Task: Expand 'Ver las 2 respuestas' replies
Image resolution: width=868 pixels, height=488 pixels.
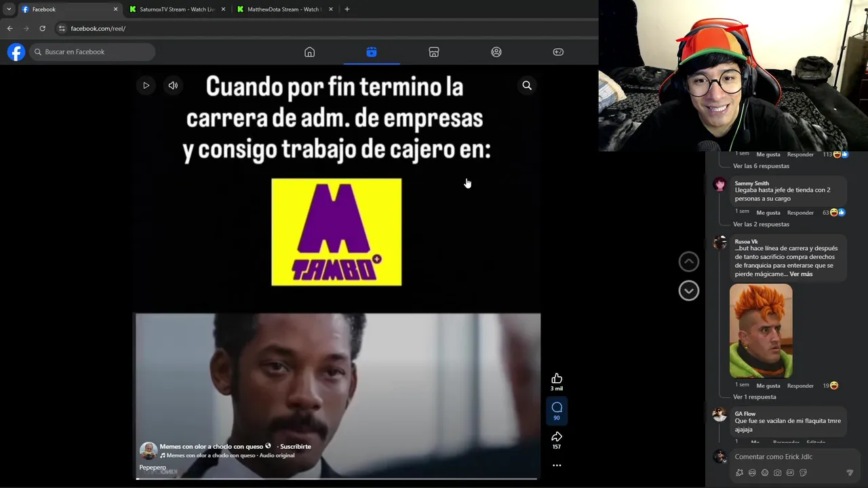Action: tap(761, 224)
